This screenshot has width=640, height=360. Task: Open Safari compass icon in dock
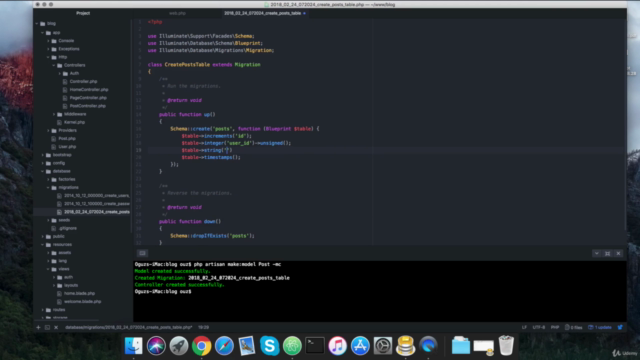pos(224,346)
